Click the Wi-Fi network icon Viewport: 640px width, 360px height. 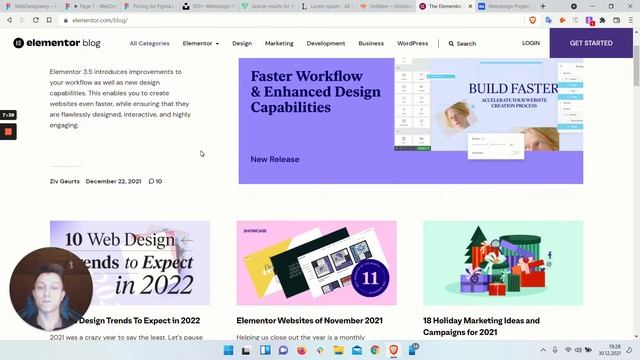[568, 350]
